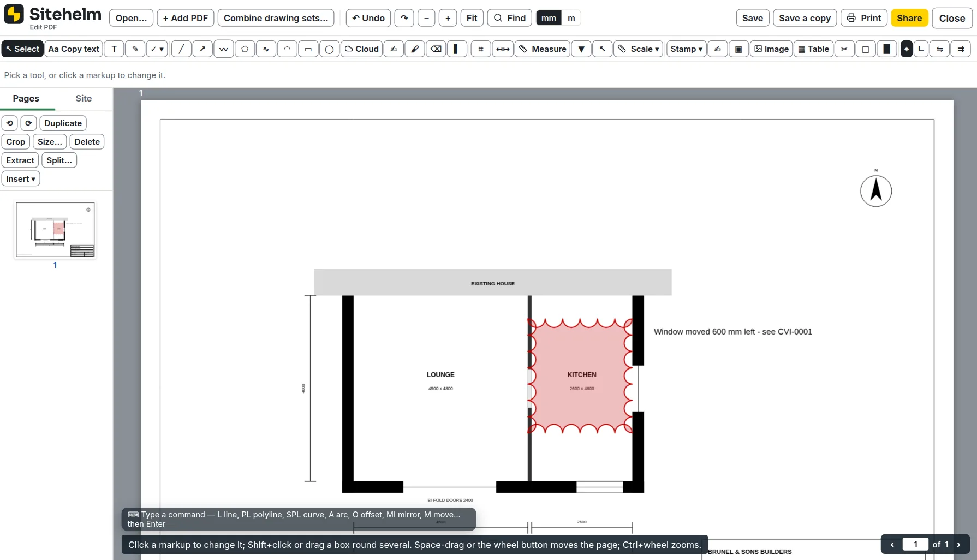Open the checkmark tool dropdown
This screenshot has height=560, width=977.
157,49
